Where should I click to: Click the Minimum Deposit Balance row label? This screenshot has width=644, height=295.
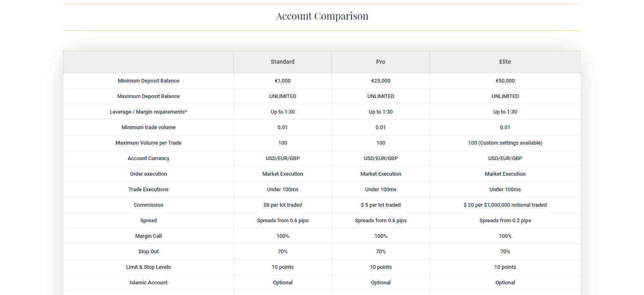click(148, 81)
